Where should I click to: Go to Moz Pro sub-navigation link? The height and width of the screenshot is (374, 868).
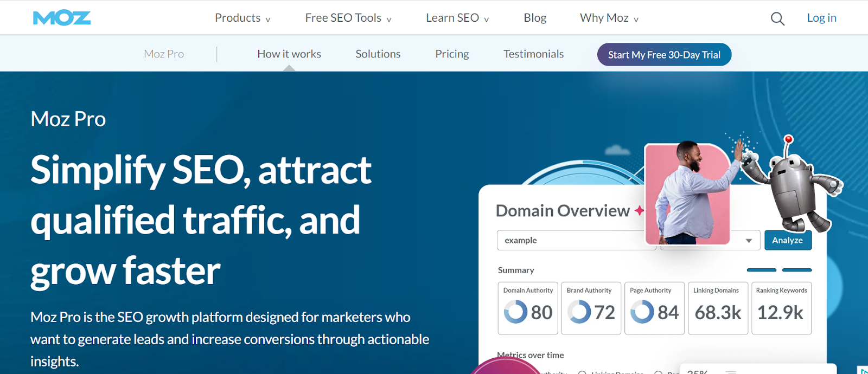(164, 54)
